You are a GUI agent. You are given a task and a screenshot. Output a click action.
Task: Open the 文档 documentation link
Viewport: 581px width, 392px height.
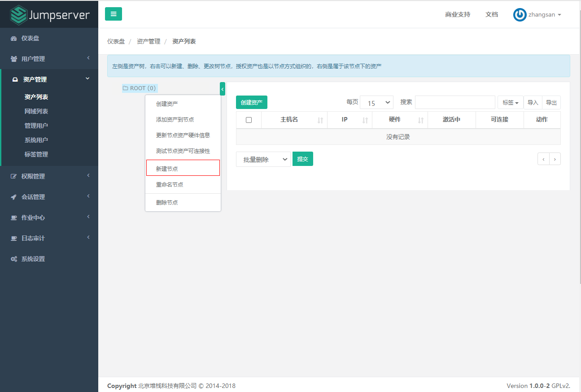point(492,14)
